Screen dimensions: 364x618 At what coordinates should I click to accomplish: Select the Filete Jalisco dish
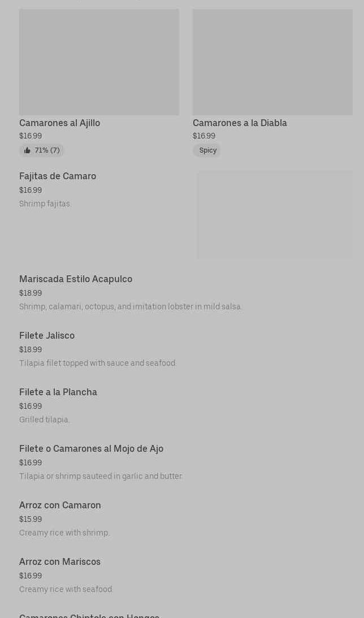[x=47, y=335]
